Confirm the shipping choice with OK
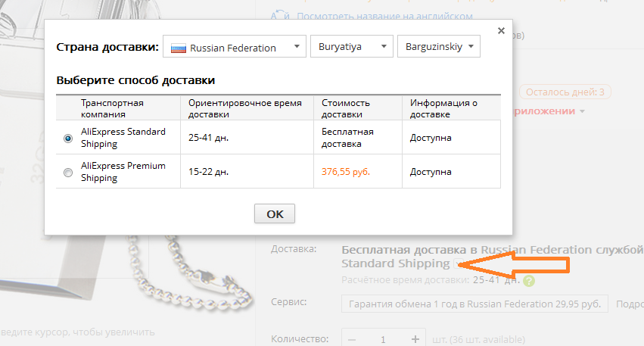Screen dimensions: 644x346 pyautogui.click(x=275, y=214)
